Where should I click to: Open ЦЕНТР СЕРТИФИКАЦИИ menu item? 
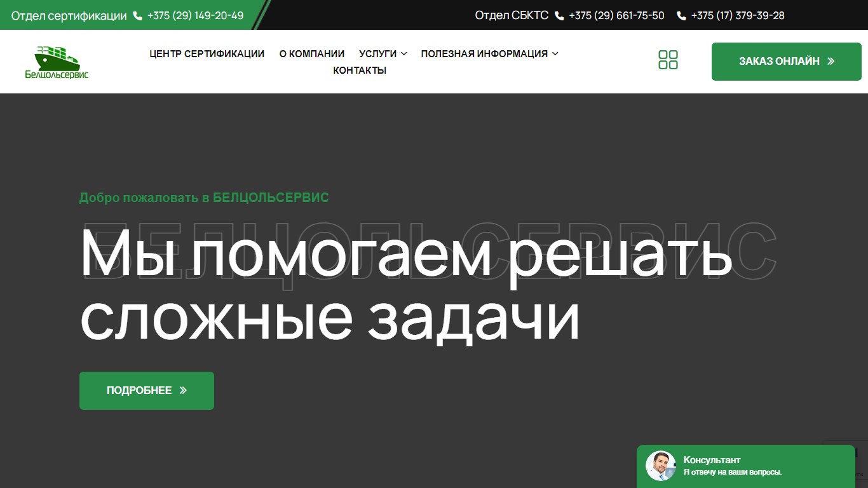207,54
